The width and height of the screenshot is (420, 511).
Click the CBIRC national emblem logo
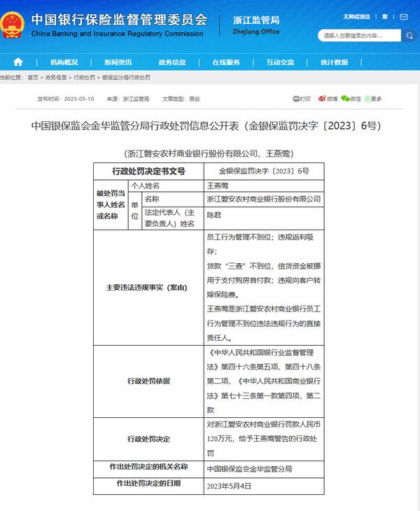13,25
